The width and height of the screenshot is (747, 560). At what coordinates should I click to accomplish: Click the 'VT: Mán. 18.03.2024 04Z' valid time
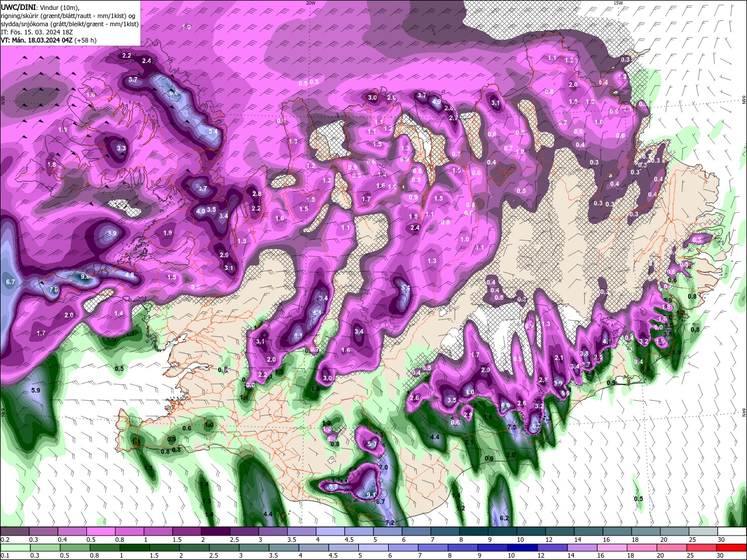click(36, 40)
